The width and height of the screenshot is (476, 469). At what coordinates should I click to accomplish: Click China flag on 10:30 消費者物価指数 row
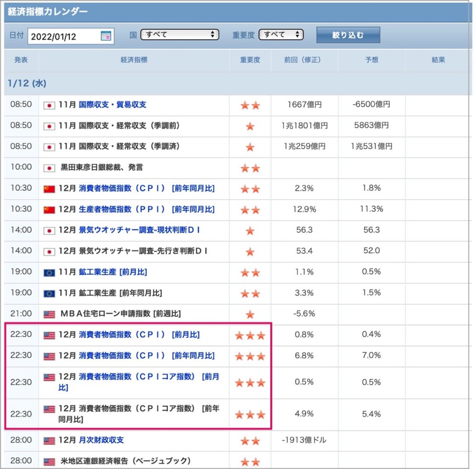coord(49,189)
